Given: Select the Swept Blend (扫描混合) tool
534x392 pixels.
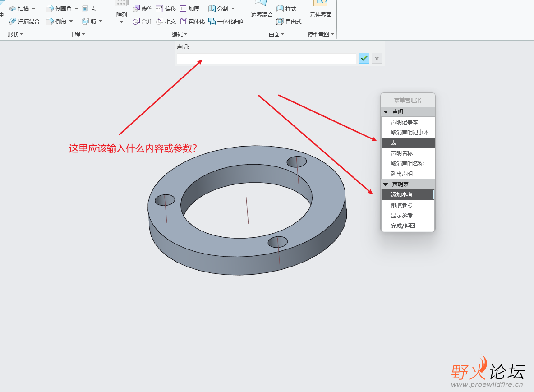Looking at the screenshot, I should point(24,21).
